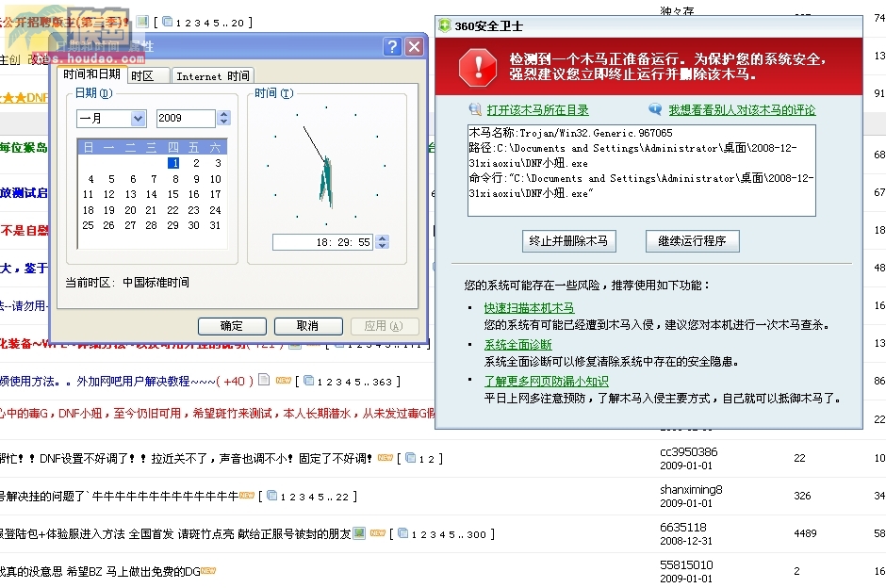Click the red exclamation warning icon

[x=478, y=68]
